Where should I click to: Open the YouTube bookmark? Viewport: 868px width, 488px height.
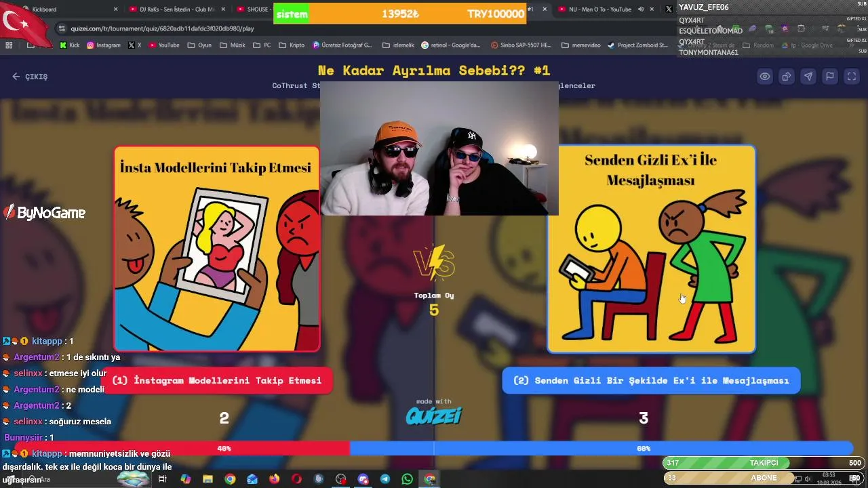pos(164,45)
